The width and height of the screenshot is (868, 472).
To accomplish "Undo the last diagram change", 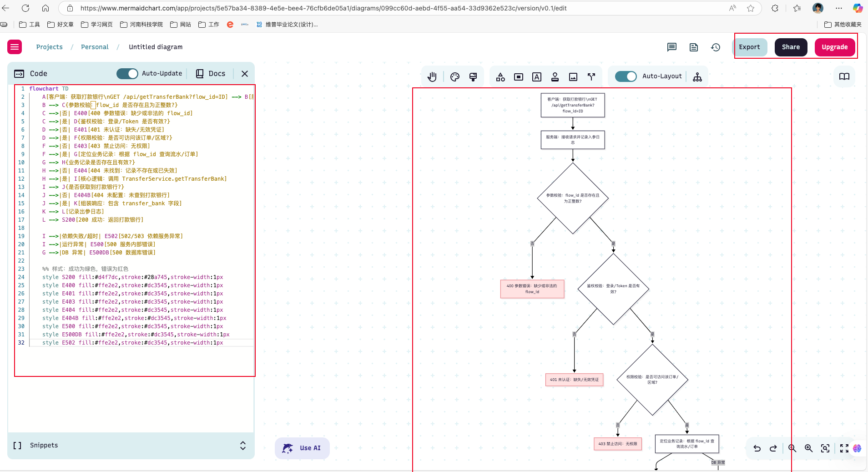I will [x=757, y=448].
